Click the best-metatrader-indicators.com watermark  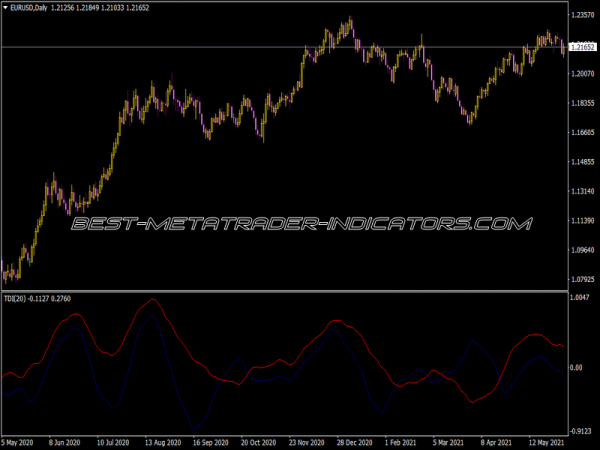[x=300, y=224]
